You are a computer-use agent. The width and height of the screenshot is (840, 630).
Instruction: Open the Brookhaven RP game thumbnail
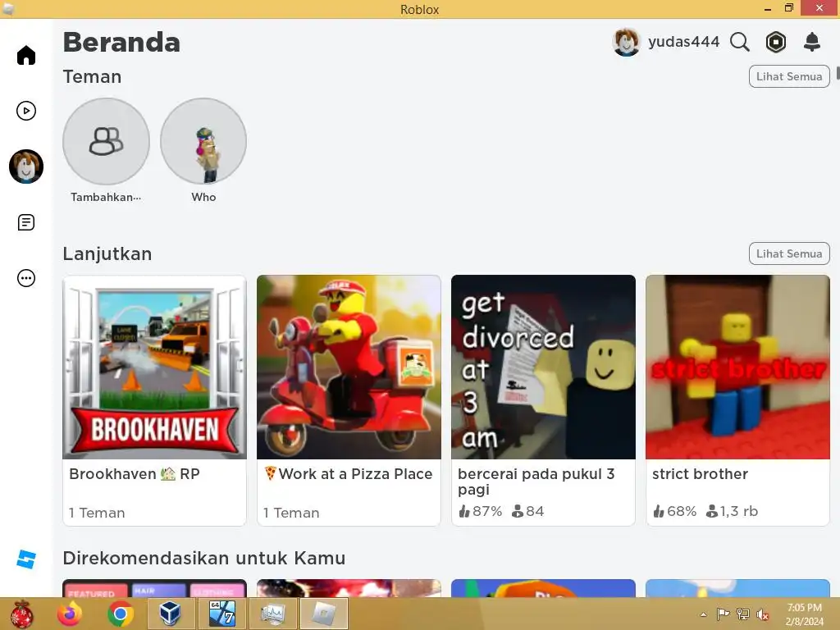[155, 367]
